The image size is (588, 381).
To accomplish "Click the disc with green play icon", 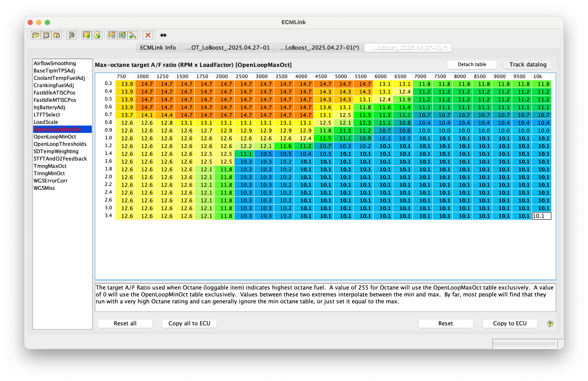I will point(97,35).
